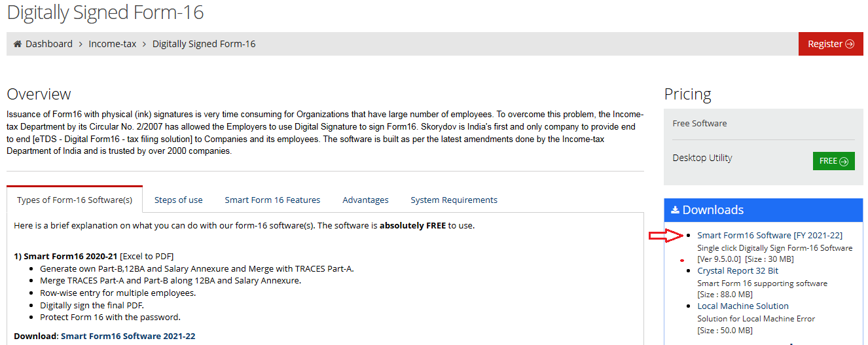Show the Advantages tab
This screenshot has height=345, width=868.
[x=365, y=200]
